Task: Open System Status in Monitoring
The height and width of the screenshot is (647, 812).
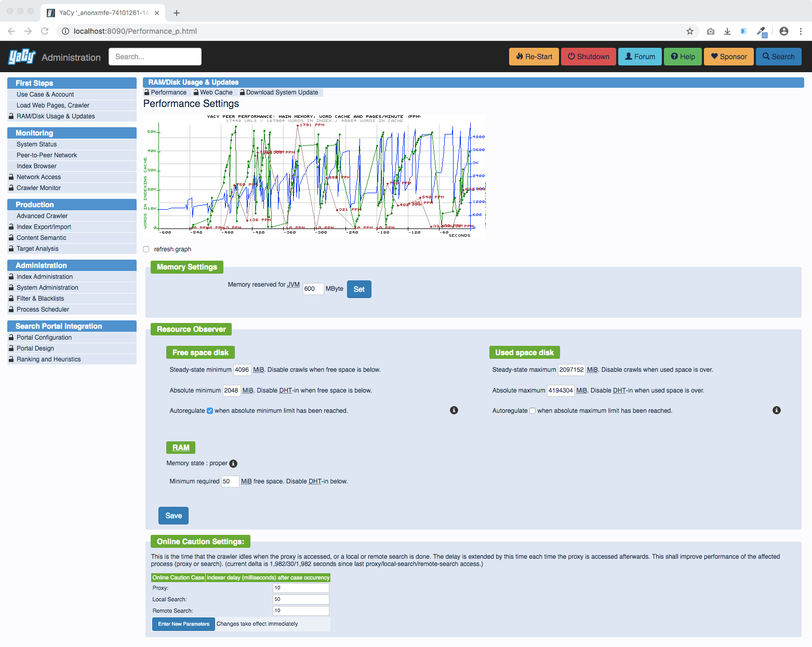Action: click(x=72, y=144)
